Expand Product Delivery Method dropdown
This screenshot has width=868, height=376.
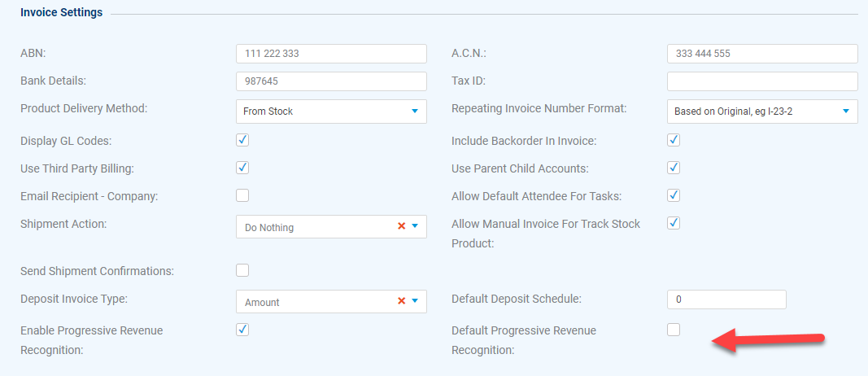[331, 111]
